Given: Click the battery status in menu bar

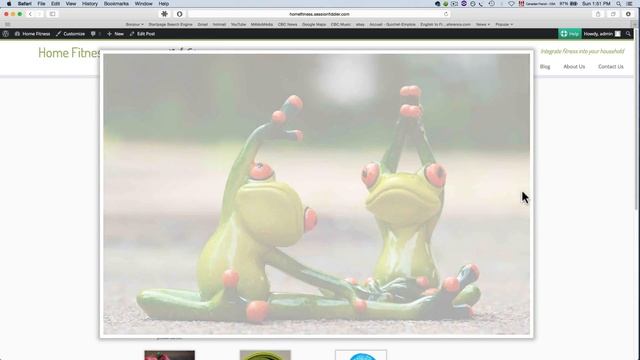Looking at the screenshot, I should (x=569, y=4).
